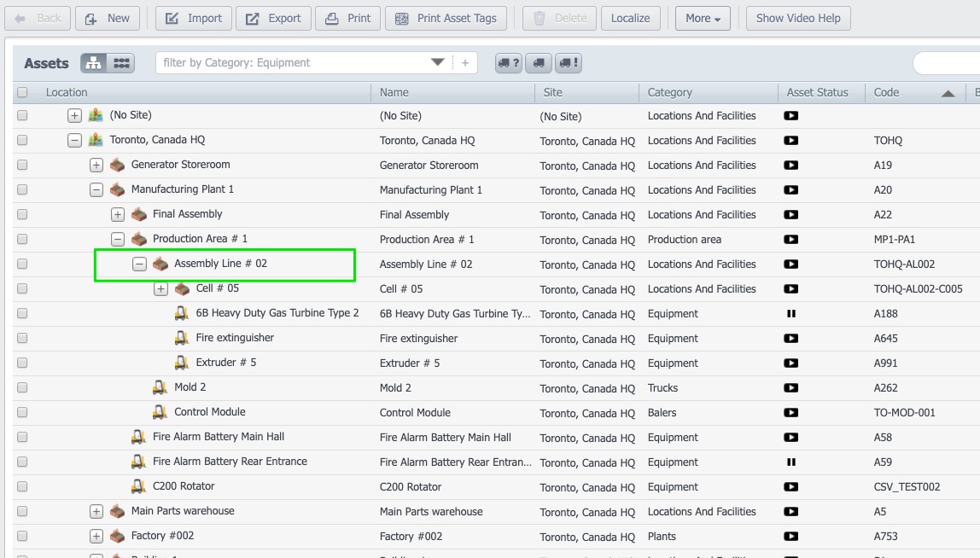Select the checkbox for C200 Rotator row
Image resolution: width=980 pixels, height=558 pixels.
pyautogui.click(x=22, y=486)
